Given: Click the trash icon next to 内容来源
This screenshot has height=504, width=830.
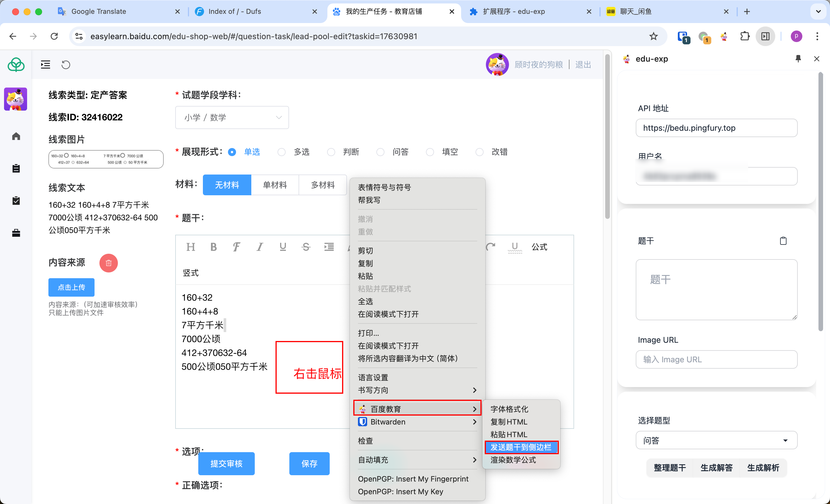Looking at the screenshot, I should [x=108, y=263].
